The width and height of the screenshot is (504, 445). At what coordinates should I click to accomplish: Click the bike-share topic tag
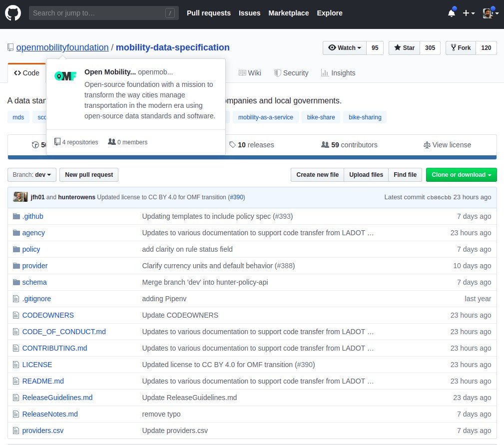pyautogui.click(x=321, y=117)
